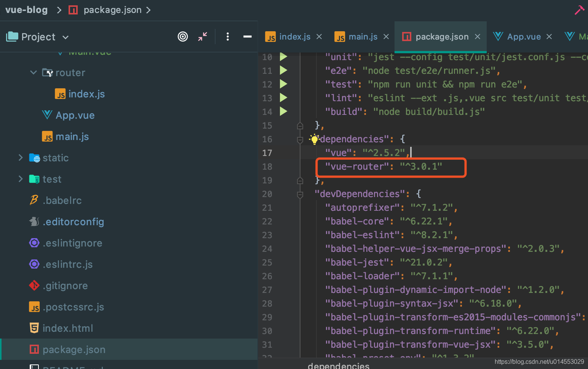Click the "babel-loader" dependency line

(391, 276)
